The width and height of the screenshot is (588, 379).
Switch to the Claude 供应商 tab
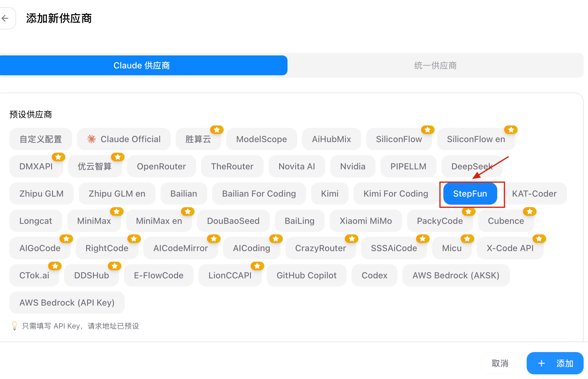tap(143, 65)
